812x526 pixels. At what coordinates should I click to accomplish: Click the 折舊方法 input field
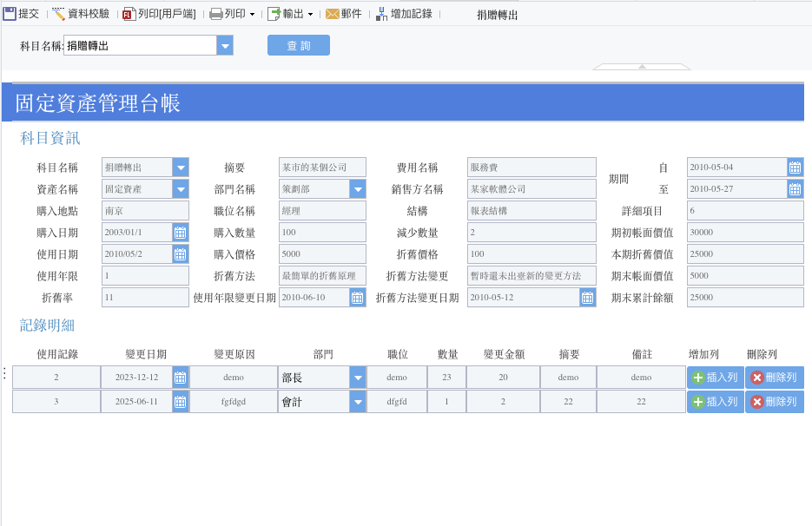click(x=322, y=276)
